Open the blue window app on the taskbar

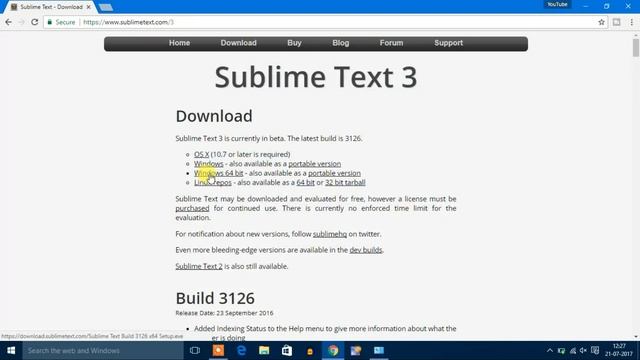click(x=379, y=351)
